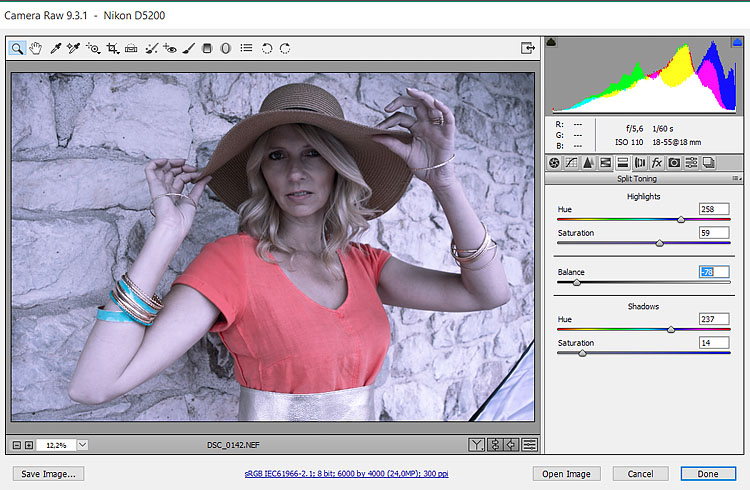Switch to the Tone Curve tab
The height and width of the screenshot is (490, 750).
(x=572, y=162)
